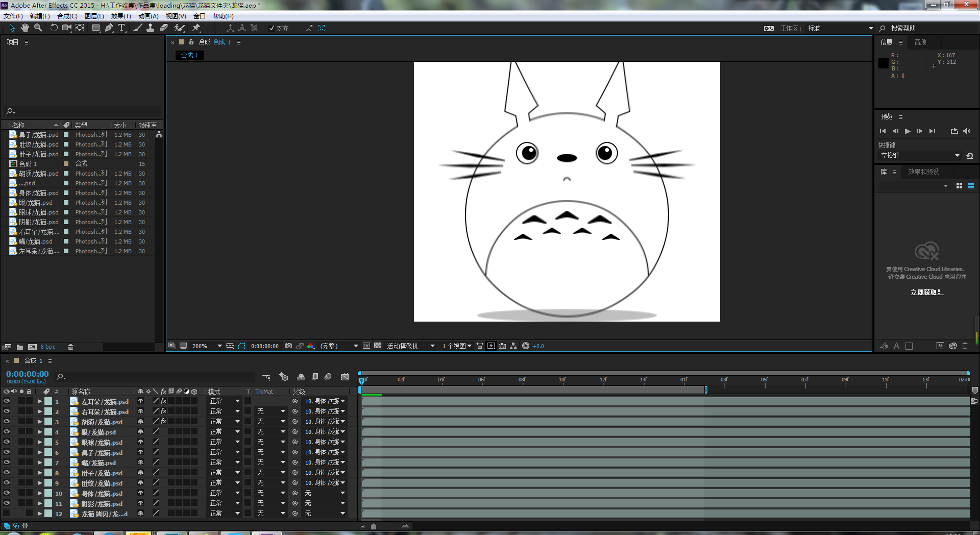
Task: Open the 合成(C) menu
Action: (67, 16)
